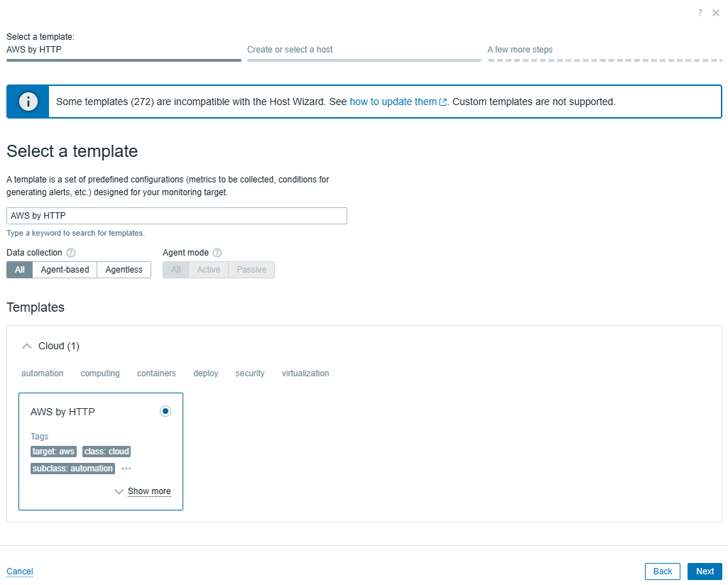Click the 'subclass: automation' tag
Image resolution: width=728 pixels, height=585 pixels.
pos(72,469)
